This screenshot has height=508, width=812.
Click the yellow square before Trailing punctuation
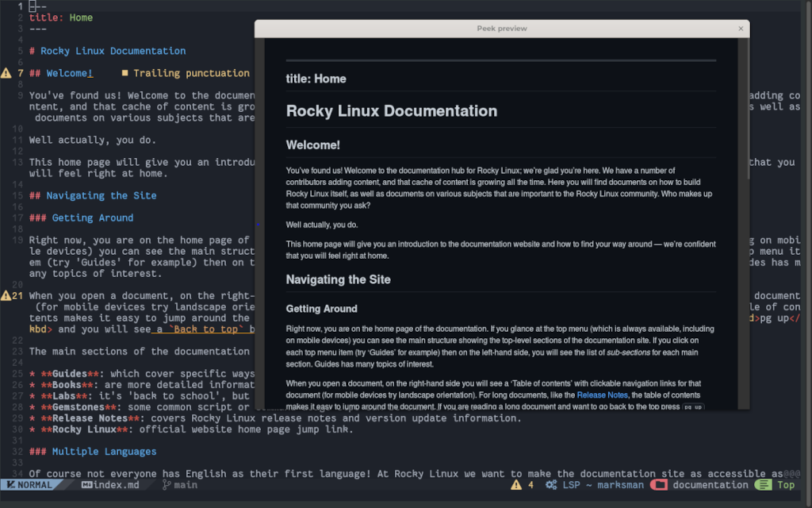click(x=126, y=73)
